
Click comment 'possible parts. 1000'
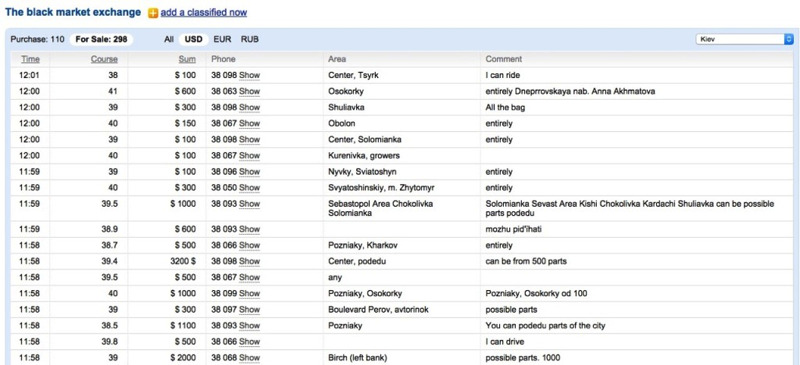523,358
